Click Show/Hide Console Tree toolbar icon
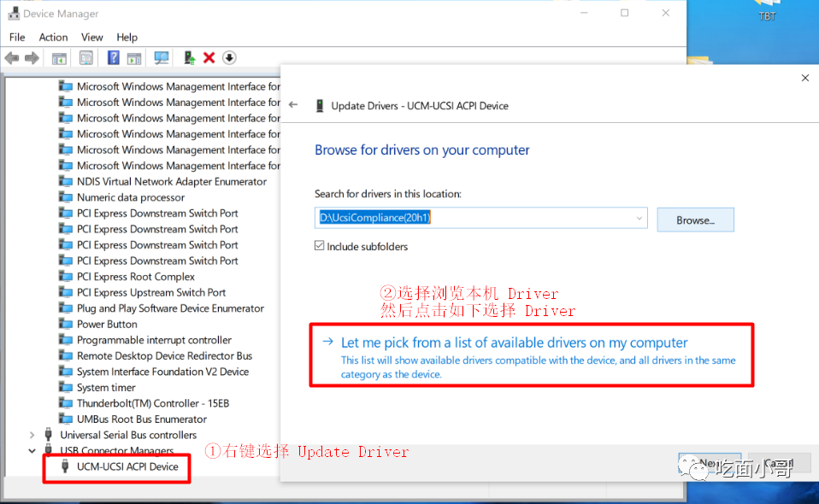 [59, 58]
